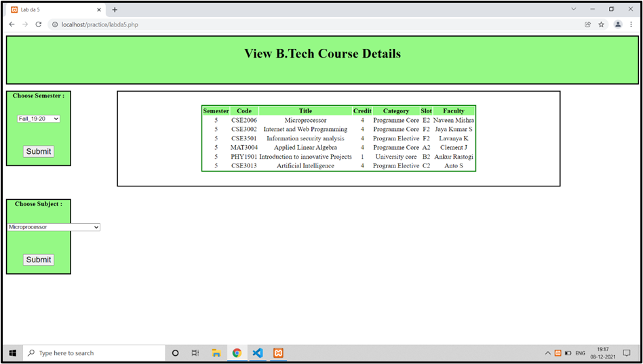Submit the chosen subject
Image resolution: width=643 pixels, height=364 pixels.
click(39, 260)
